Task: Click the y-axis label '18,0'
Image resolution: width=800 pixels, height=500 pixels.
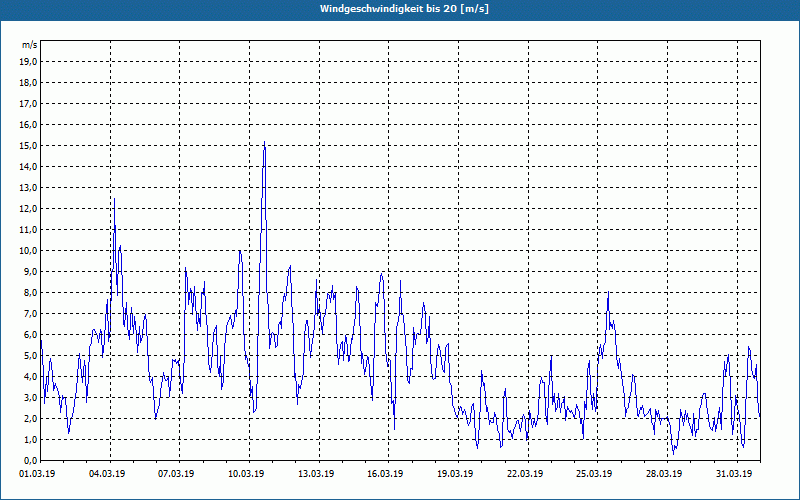Action: pyautogui.click(x=28, y=83)
